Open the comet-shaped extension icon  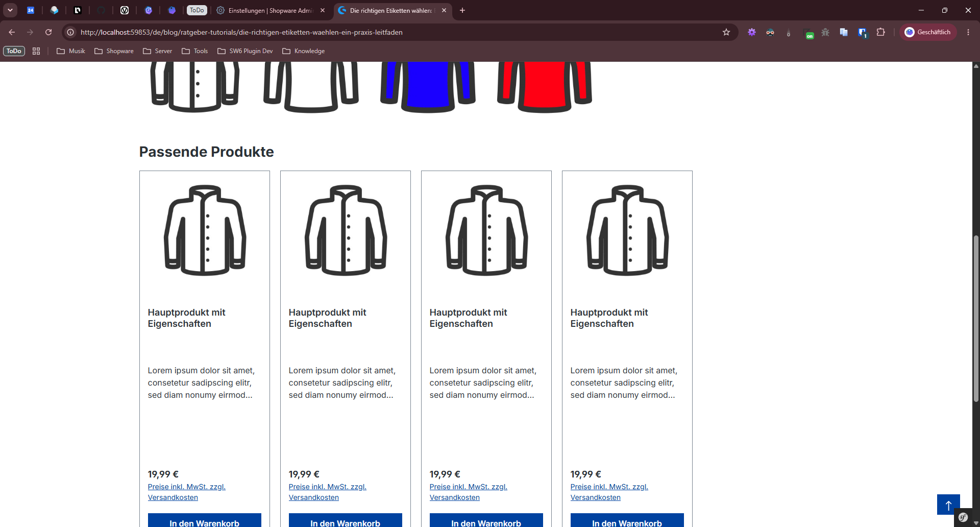pyautogui.click(x=789, y=33)
